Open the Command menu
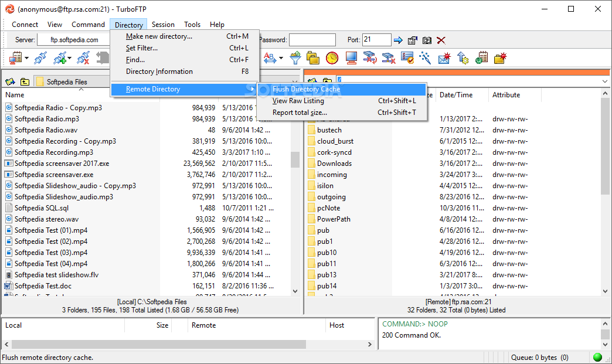Viewport: 612px width, 364px height. click(88, 24)
